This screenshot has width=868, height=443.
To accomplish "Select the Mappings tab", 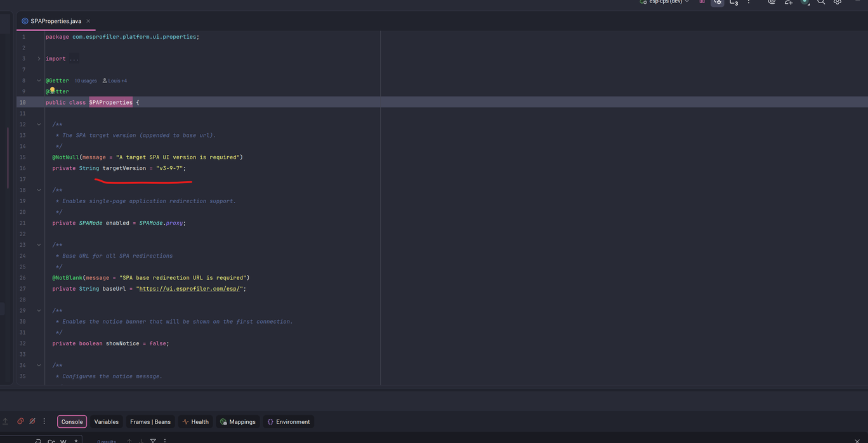I will (x=237, y=422).
